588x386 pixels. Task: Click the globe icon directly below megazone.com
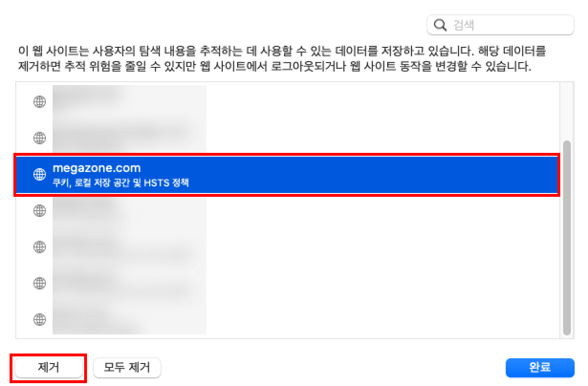coord(39,211)
